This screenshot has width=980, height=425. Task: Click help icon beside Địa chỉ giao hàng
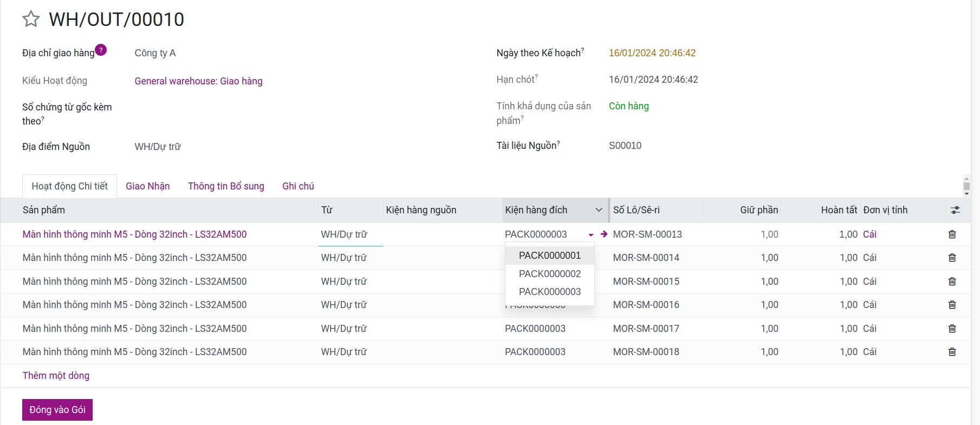(101, 50)
